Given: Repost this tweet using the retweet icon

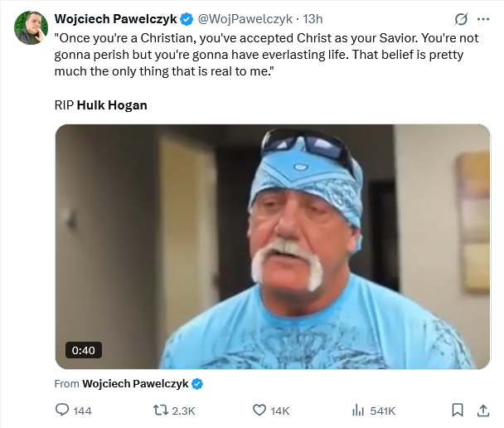Looking at the screenshot, I should 162,410.
